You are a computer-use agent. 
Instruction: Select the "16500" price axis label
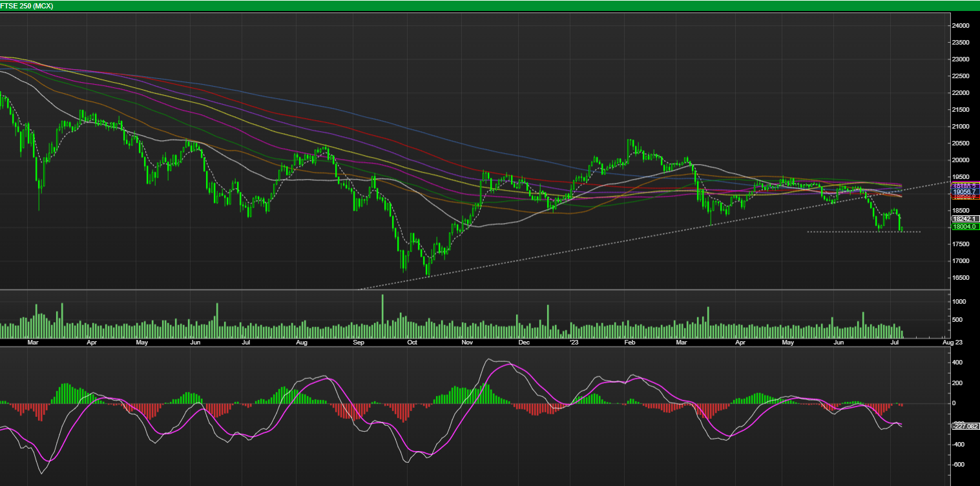pyautogui.click(x=961, y=278)
